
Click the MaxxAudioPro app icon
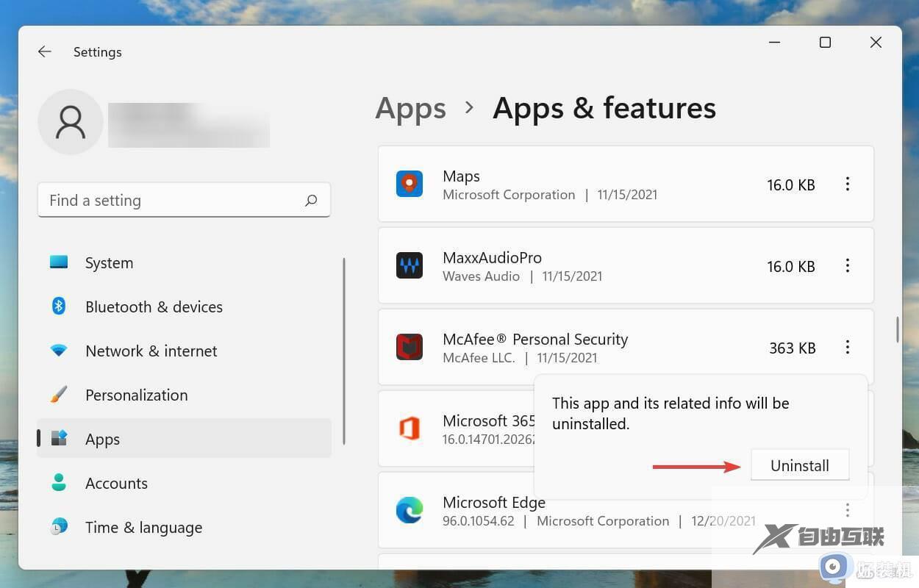410,265
